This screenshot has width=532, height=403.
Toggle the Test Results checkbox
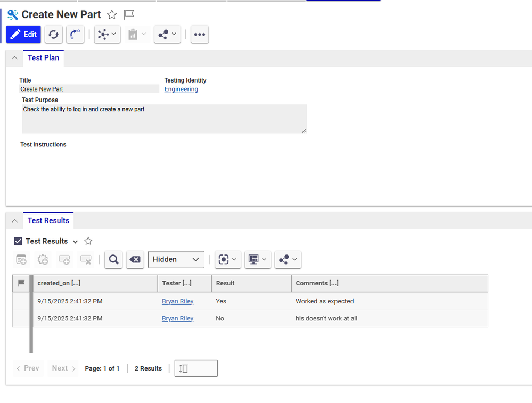[18, 241]
